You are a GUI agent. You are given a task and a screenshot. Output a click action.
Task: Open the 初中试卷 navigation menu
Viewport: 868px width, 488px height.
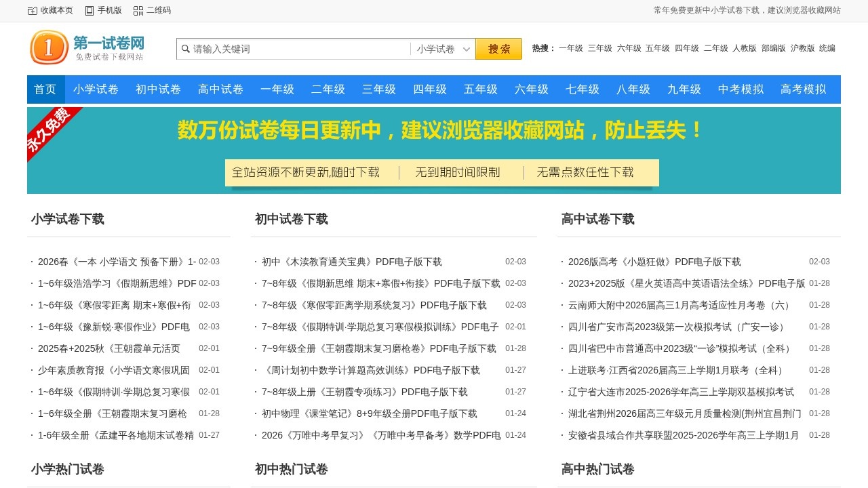[x=157, y=89]
